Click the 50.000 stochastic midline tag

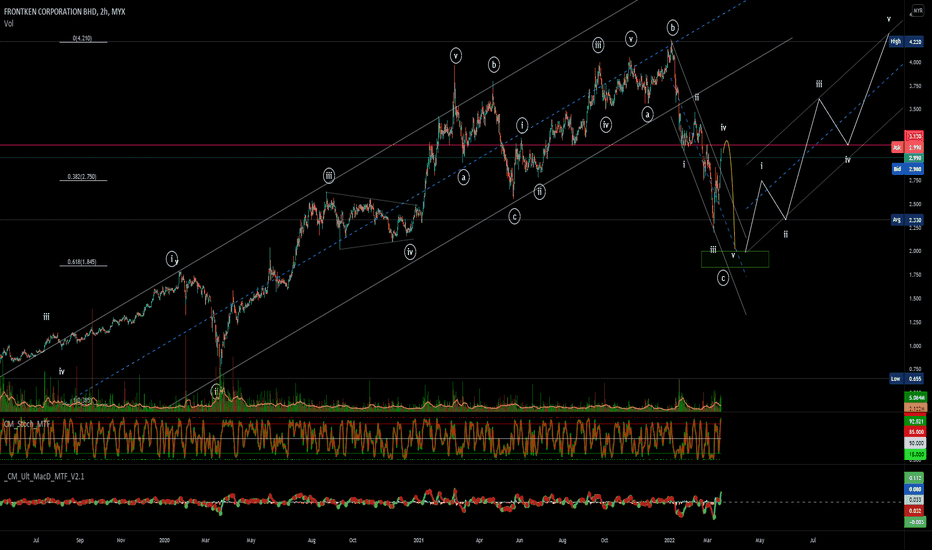point(915,443)
